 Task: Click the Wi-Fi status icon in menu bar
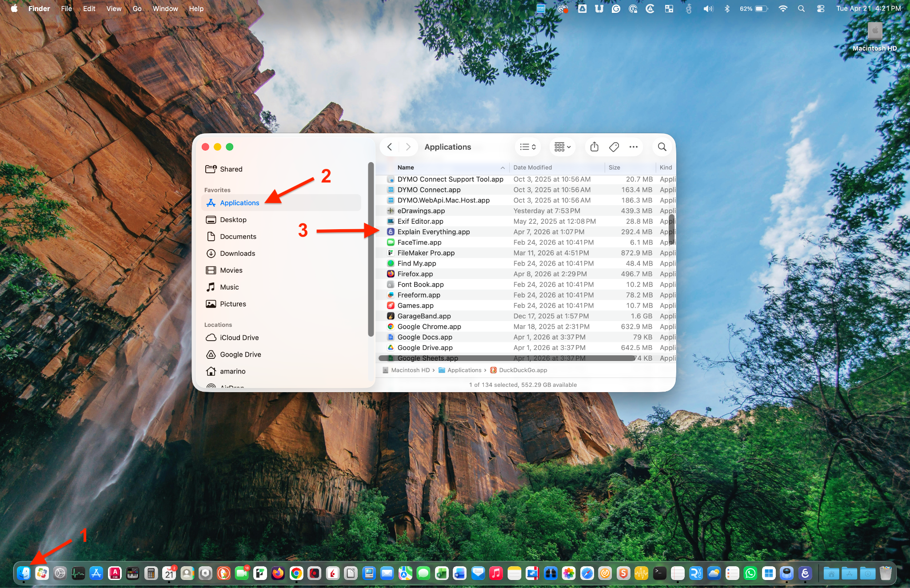(783, 8)
